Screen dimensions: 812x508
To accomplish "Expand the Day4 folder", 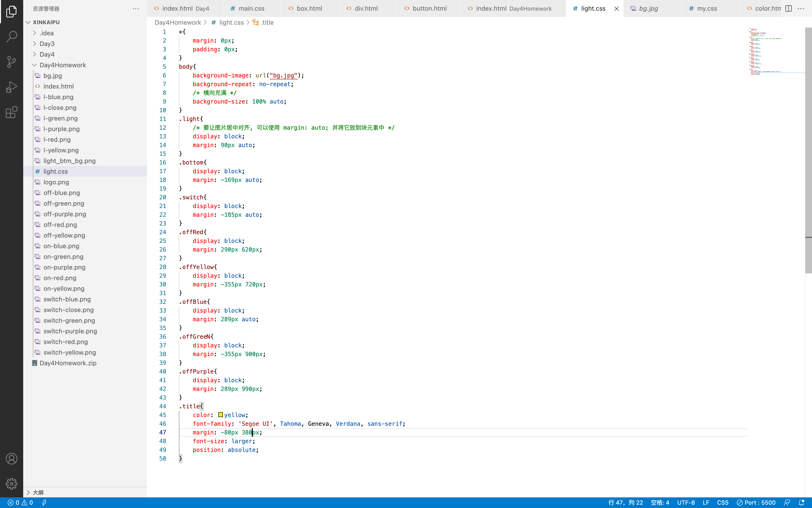I will [x=47, y=54].
